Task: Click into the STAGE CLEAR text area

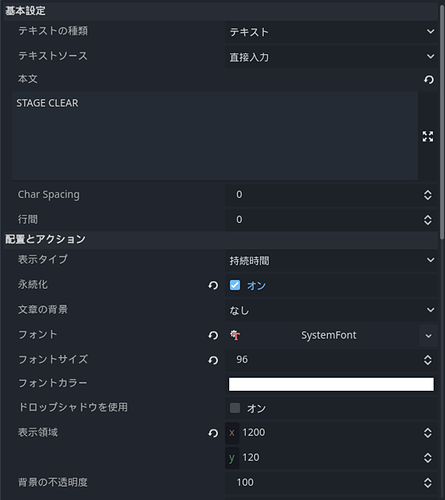Action: click(x=215, y=136)
